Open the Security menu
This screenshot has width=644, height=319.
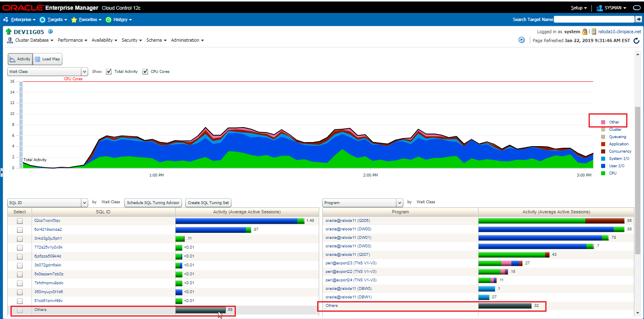point(132,40)
